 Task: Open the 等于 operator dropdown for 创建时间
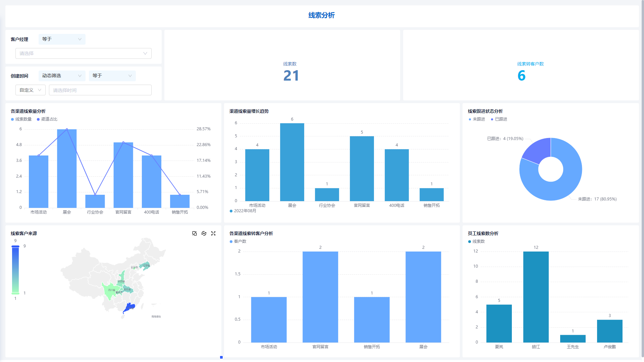[x=112, y=76]
